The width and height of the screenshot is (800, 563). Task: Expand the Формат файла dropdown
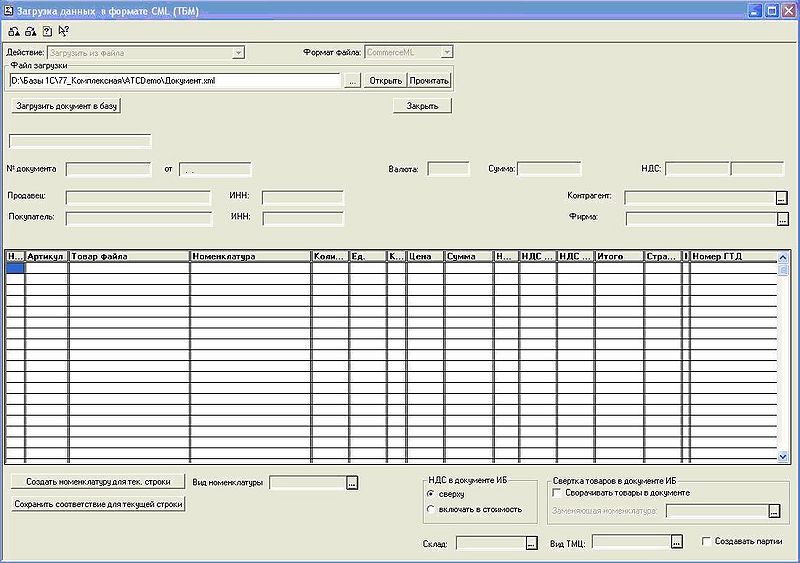pyautogui.click(x=447, y=52)
